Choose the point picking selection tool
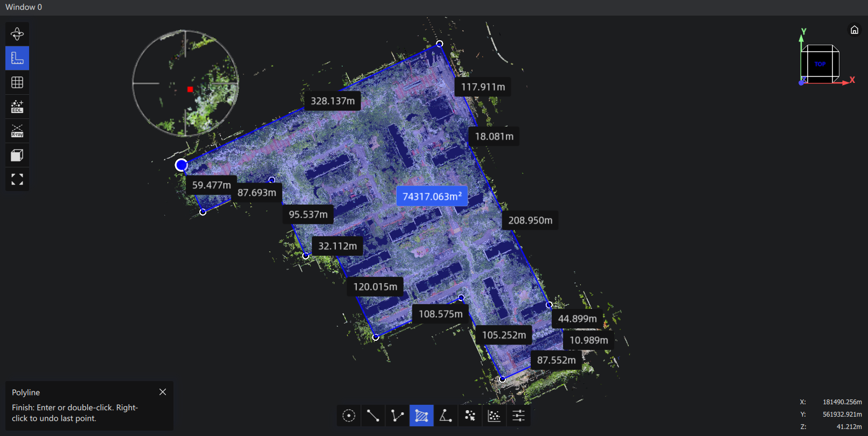This screenshot has height=436, width=868. [x=470, y=416]
